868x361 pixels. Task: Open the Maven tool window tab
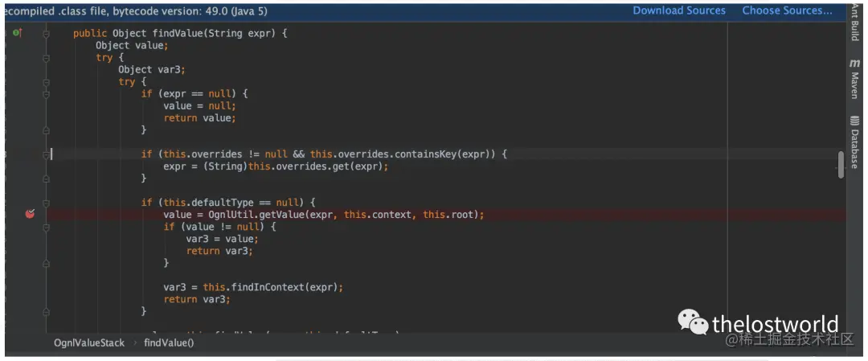[854, 79]
